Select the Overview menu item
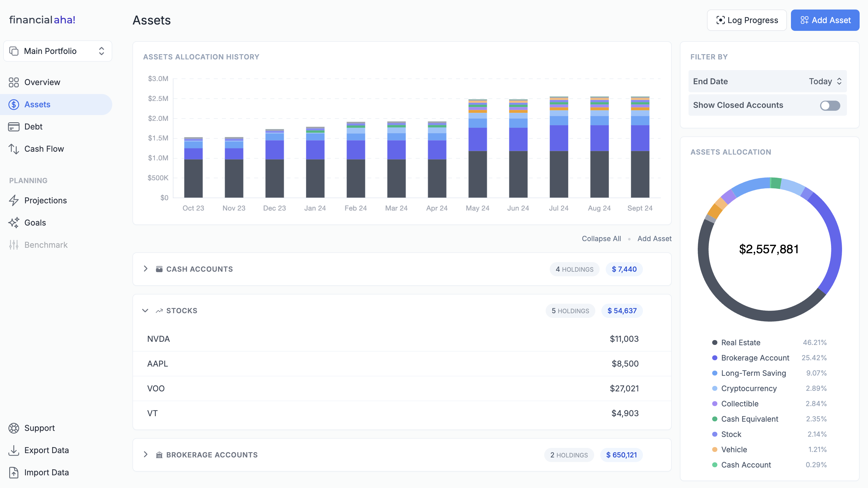Screen dimensions: 868x488 (x=41, y=82)
